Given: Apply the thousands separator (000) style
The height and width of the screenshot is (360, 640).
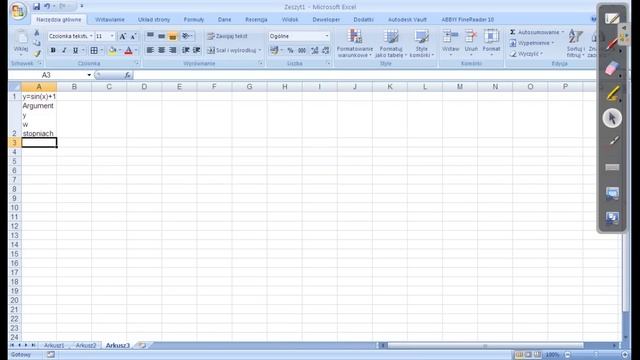Looking at the screenshot, I should click(302, 50).
